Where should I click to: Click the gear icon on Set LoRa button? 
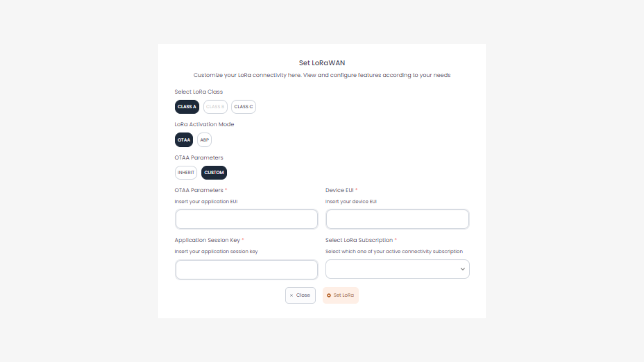click(329, 295)
